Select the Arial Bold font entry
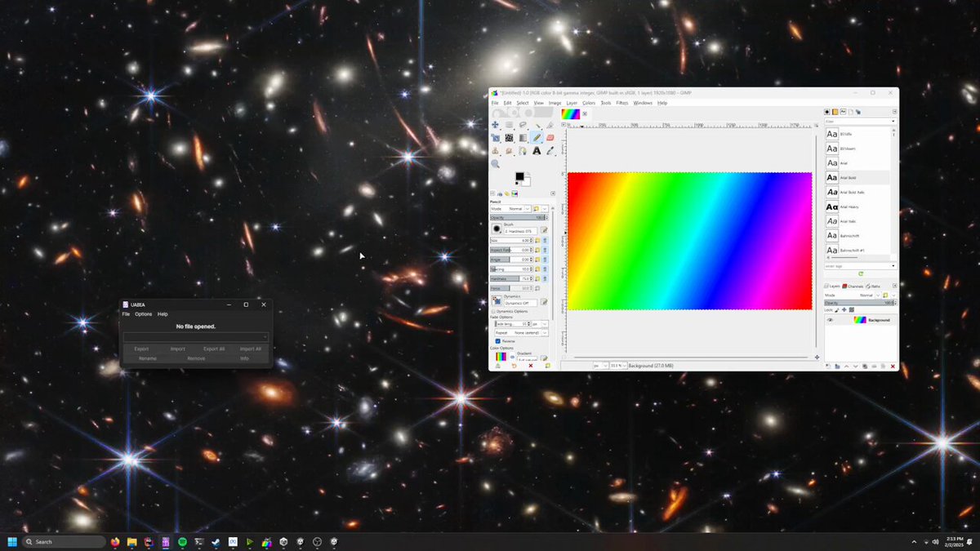The image size is (980, 551). (x=857, y=177)
